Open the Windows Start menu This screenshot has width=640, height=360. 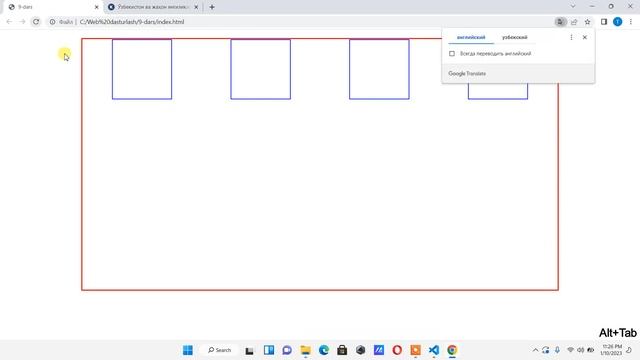(x=188, y=350)
